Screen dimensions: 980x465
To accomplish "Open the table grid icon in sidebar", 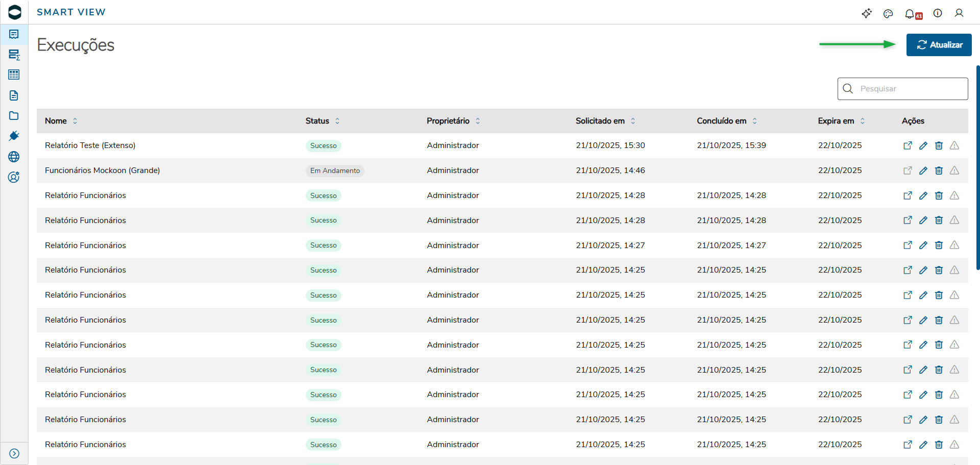I will 14,75.
